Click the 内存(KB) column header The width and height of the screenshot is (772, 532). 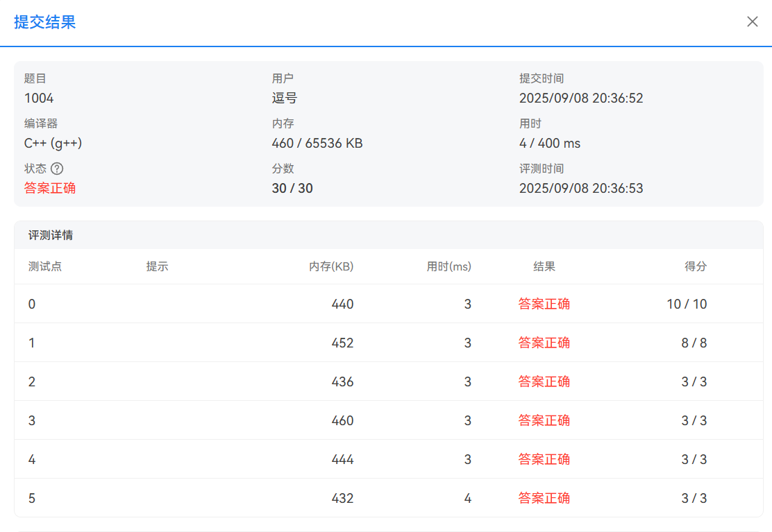click(x=331, y=266)
